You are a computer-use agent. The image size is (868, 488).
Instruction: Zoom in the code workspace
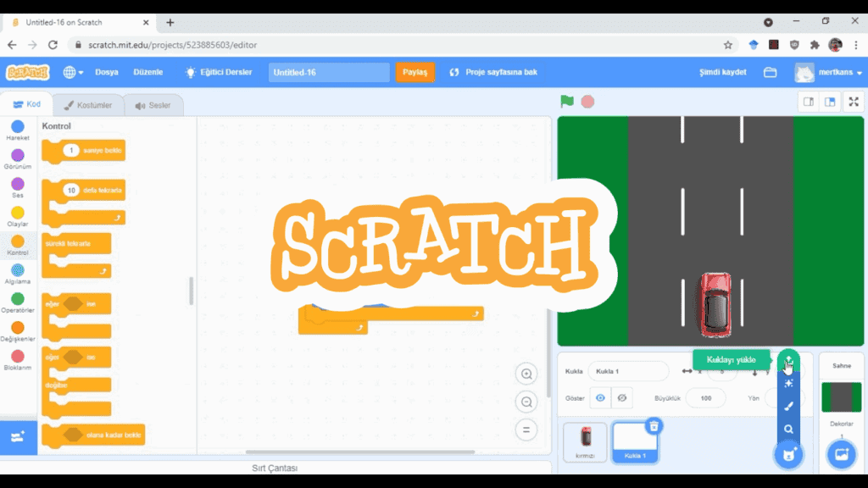[526, 374]
